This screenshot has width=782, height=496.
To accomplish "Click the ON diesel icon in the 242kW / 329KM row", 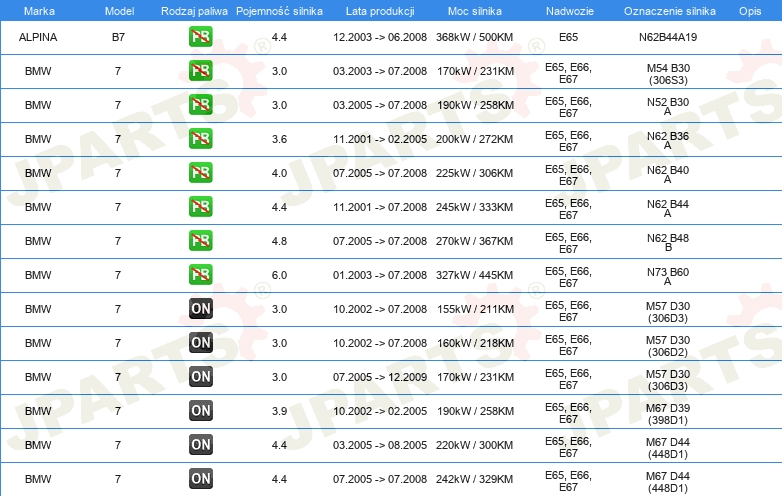I will (x=200, y=478).
